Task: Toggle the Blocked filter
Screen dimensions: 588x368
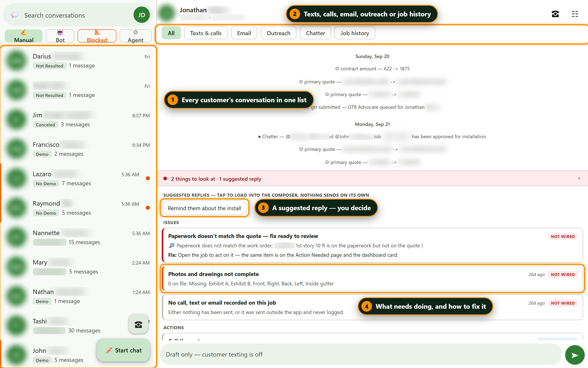Action: pyautogui.click(x=97, y=36)
